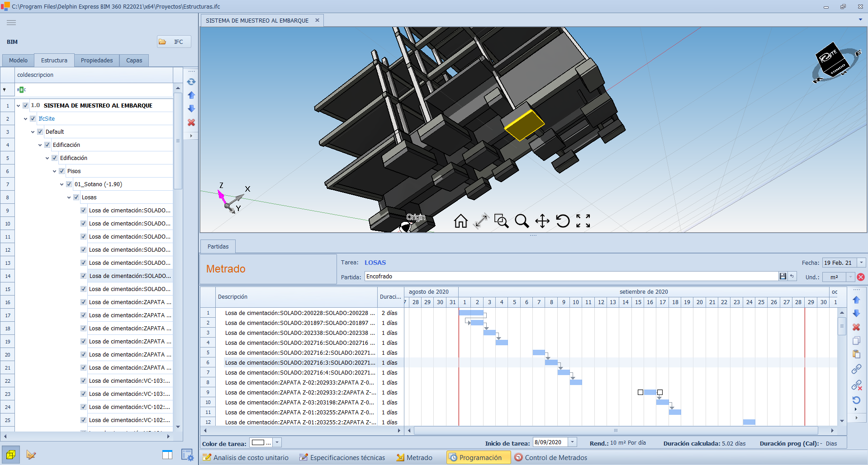Uncheck the IfcSite checkbox

(33, 119)
